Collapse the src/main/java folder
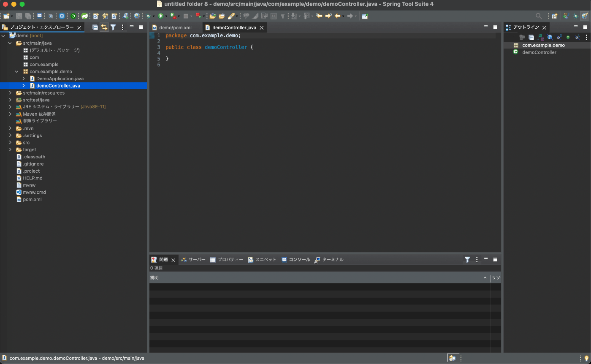591x364 pixels. [x=10, y=43]
